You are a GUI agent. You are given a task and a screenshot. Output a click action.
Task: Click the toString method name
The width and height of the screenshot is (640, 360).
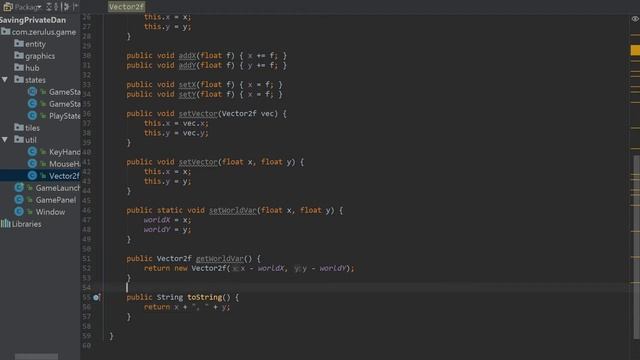(x=204, y=297)
